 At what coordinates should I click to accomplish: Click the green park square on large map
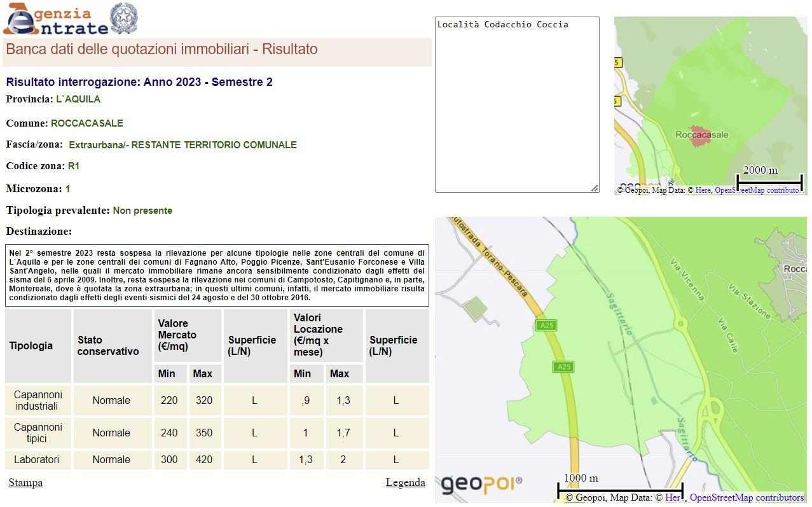click(x=474, y=309)
